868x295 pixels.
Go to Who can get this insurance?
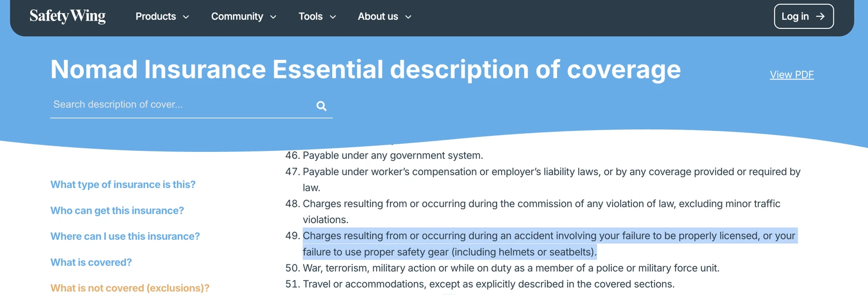point(117,210)
